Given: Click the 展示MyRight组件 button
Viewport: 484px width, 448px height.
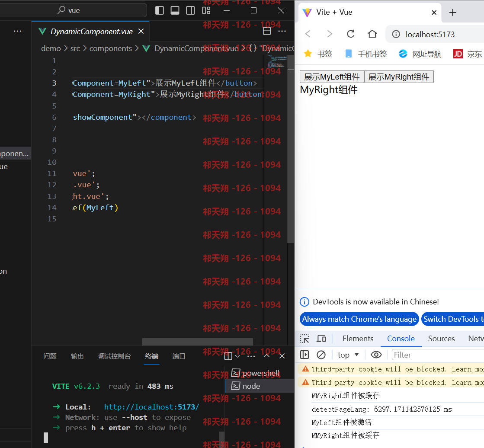Looking at the screenshot, I should click(399, 77).
